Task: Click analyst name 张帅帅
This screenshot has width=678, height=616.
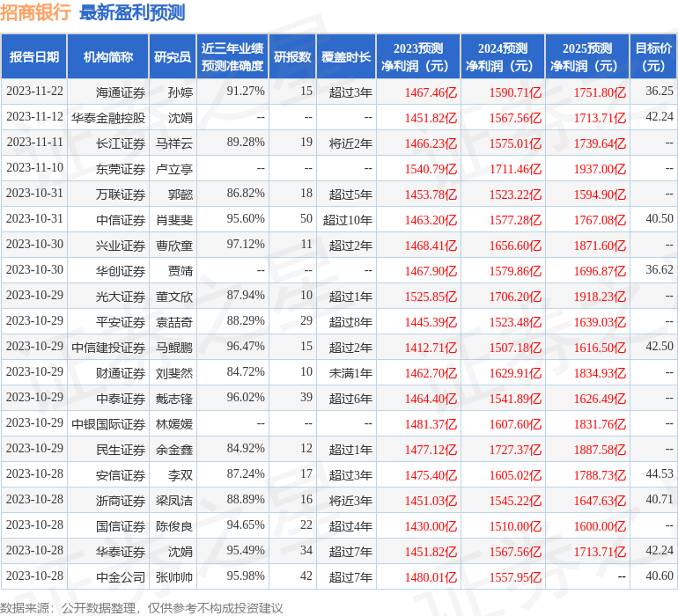Action: point(174,576)
